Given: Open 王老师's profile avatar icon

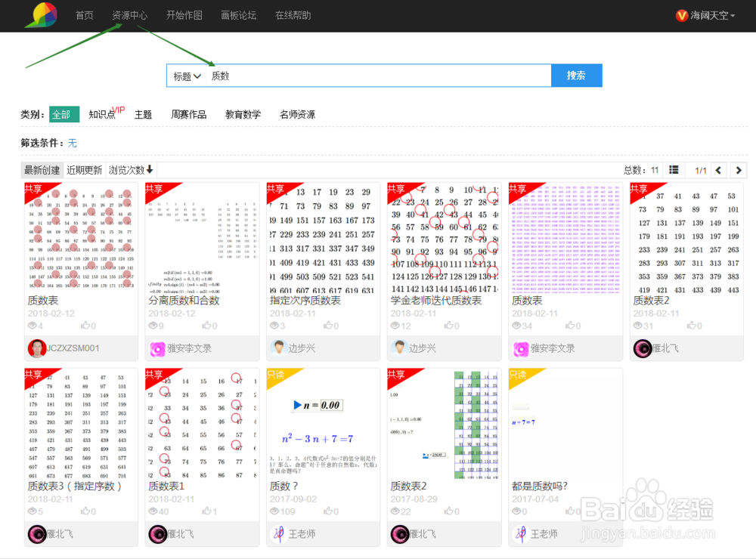Looking at the screenshot, I should 278,535.
